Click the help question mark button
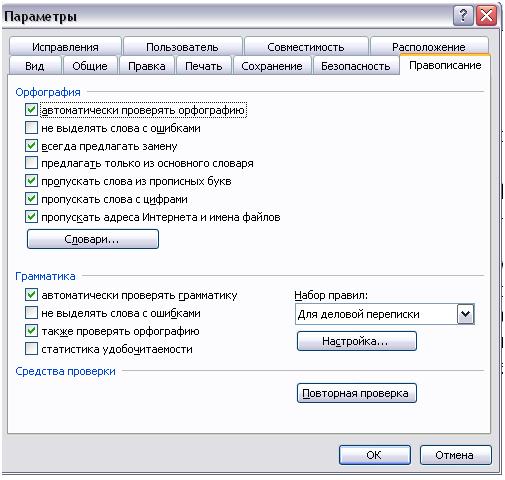505x480 pixels. tap(463, 16)
